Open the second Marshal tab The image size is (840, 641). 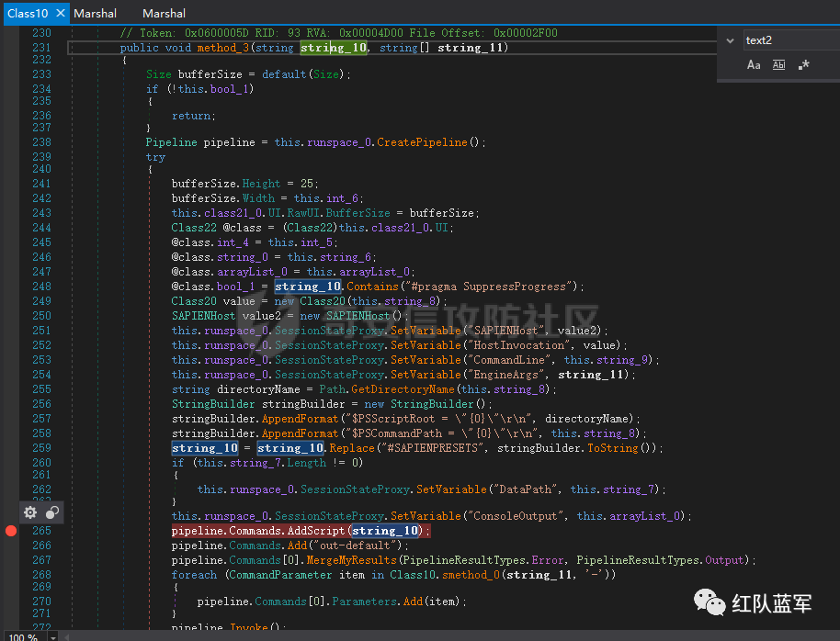[x=164, y=13]
